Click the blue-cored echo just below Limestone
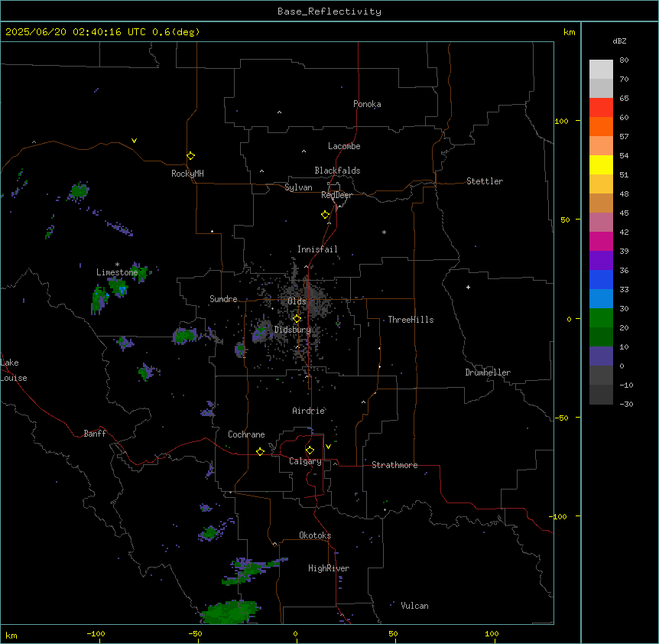 pos(118,287)
